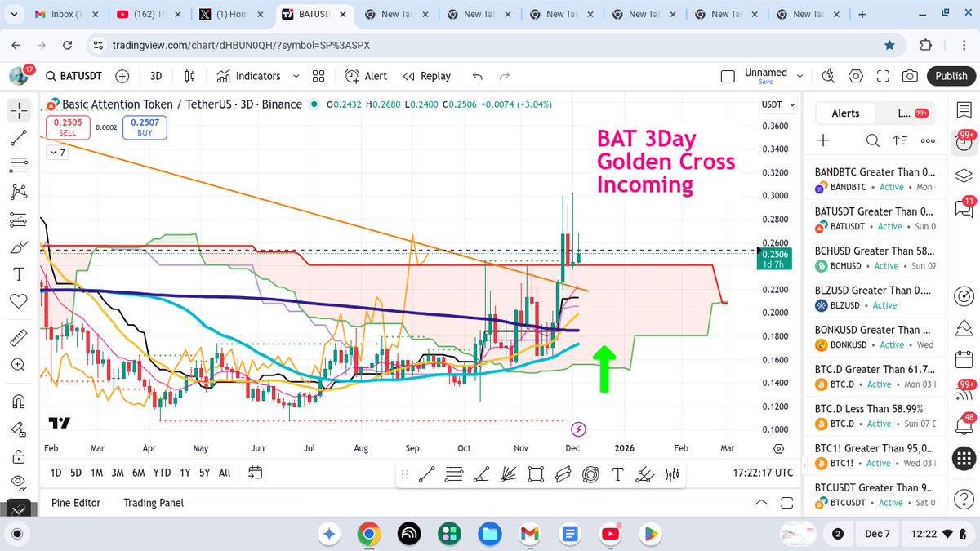Image resolution: width=980 pixels, height=551 pixels.
Task: Select the trend line drawing tool
Action: (19, 138)
